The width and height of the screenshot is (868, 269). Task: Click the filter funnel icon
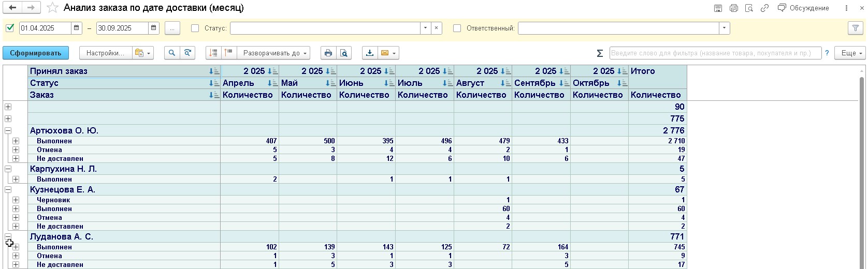pos(856,28)
